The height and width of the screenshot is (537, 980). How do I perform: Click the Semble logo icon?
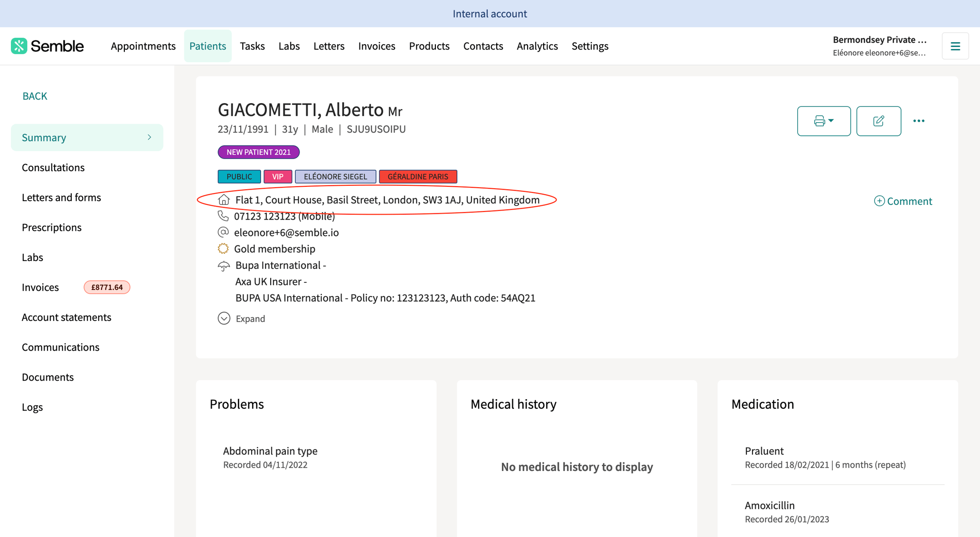pyautogui.click(x=19, y=46)
